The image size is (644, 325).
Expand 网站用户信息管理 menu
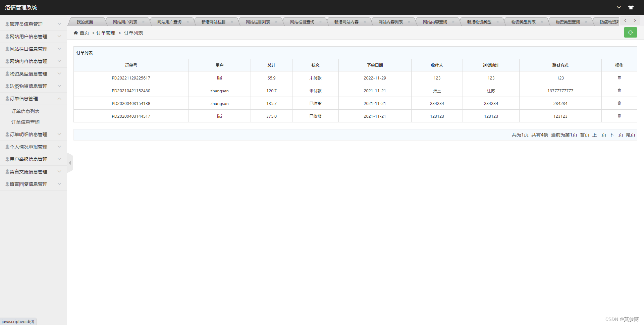[x=33, y=37]
